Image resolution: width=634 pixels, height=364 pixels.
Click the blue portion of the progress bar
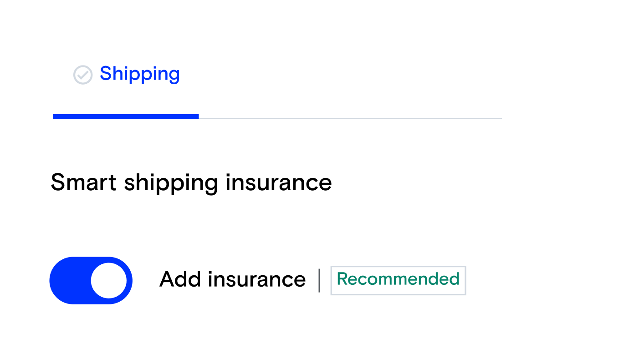point(125,116)
